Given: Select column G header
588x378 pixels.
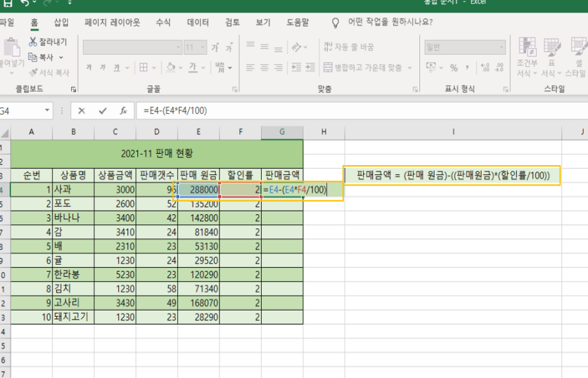Looking at the screenshot, I should (x=282, y=132).
